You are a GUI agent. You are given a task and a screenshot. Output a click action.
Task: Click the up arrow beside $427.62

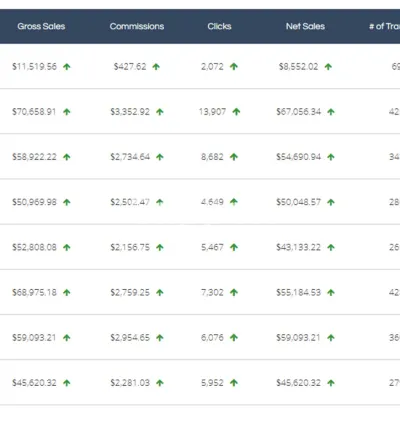156,67
